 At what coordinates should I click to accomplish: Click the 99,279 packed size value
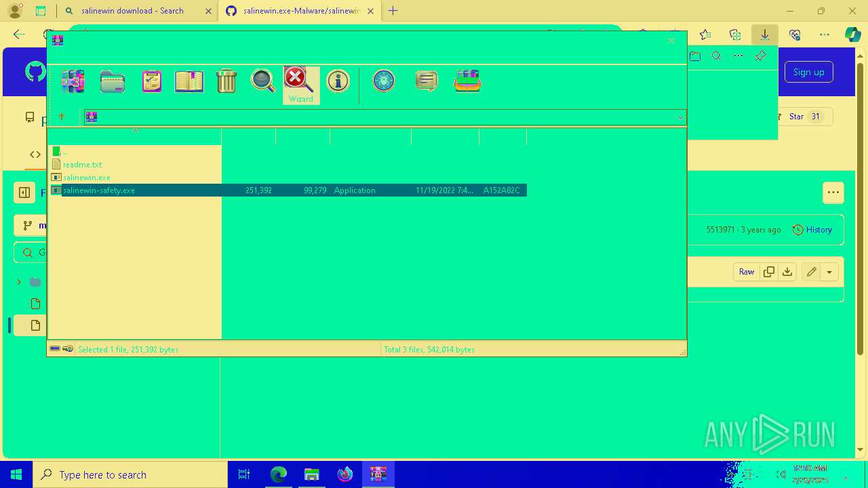[x=315, y=190]
